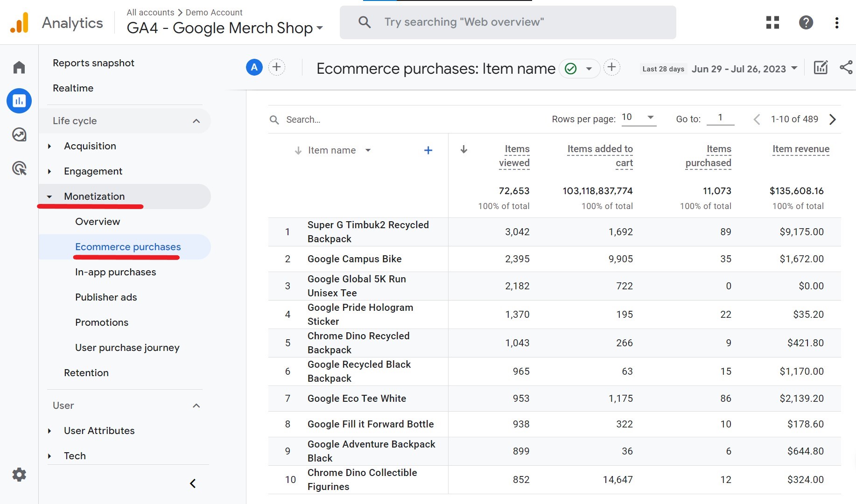Image resolution: width=856 pixels, height=504 pixels.
Task: Sort by Items purchased column
Action: [708, 156]
